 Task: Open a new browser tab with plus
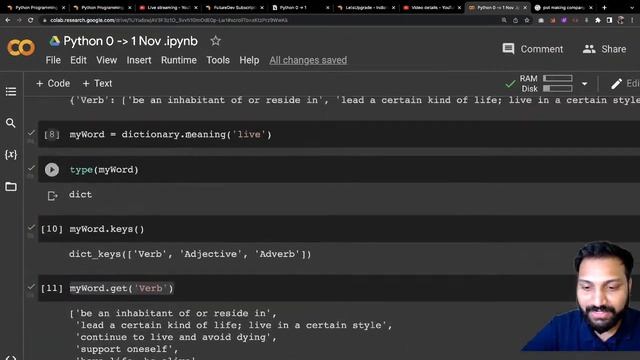tap(604, 7)
